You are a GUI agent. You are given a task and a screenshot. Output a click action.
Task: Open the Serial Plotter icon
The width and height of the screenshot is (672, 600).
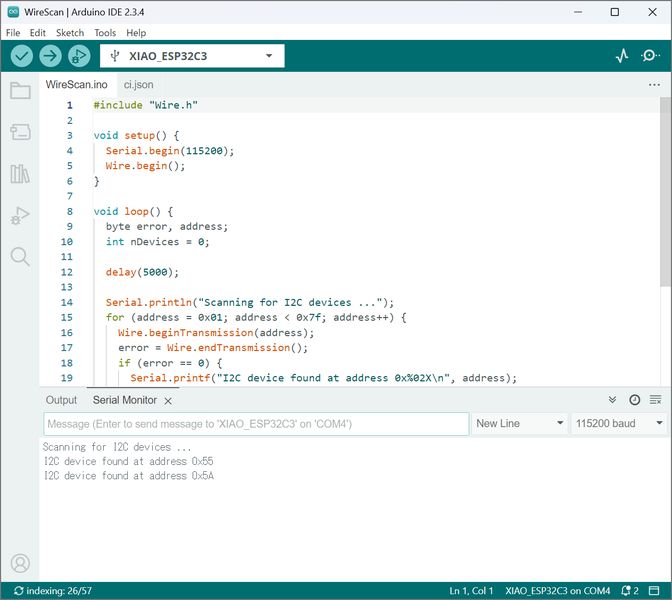(622, 56)
